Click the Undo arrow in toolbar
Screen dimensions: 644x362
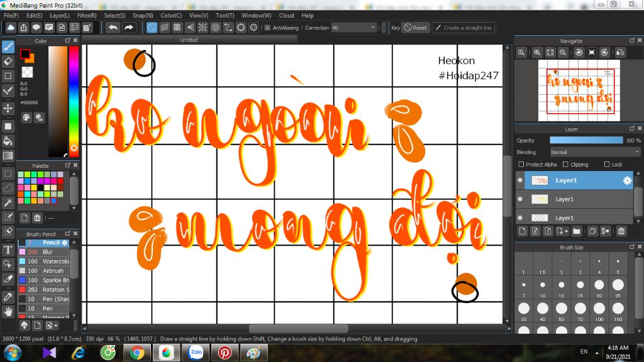point(113,28)
